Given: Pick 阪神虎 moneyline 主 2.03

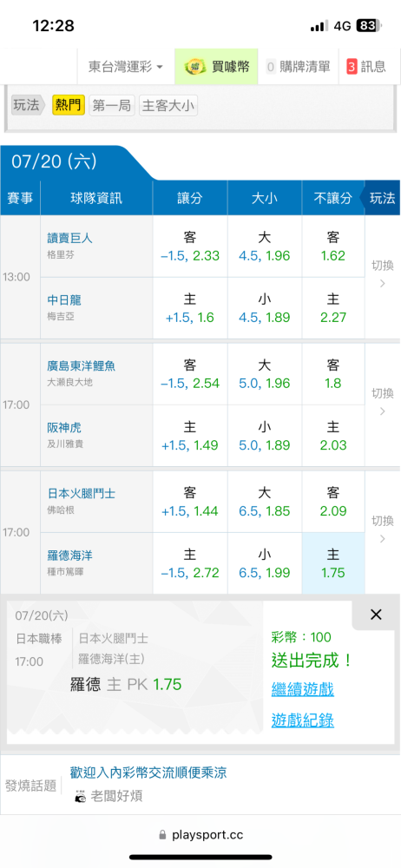Looking at the screenshot, I should (x=333, y=436).
